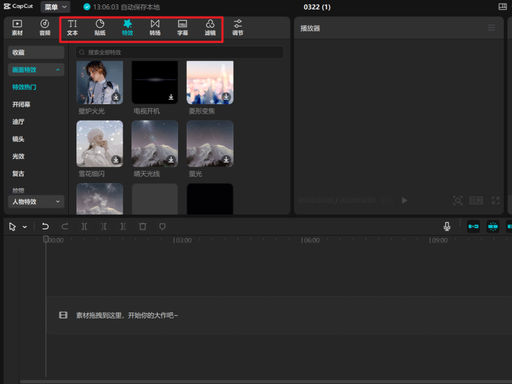Download the 雪花细闪 effect
This screenshot has width=512, height=384.
(116, 160)
